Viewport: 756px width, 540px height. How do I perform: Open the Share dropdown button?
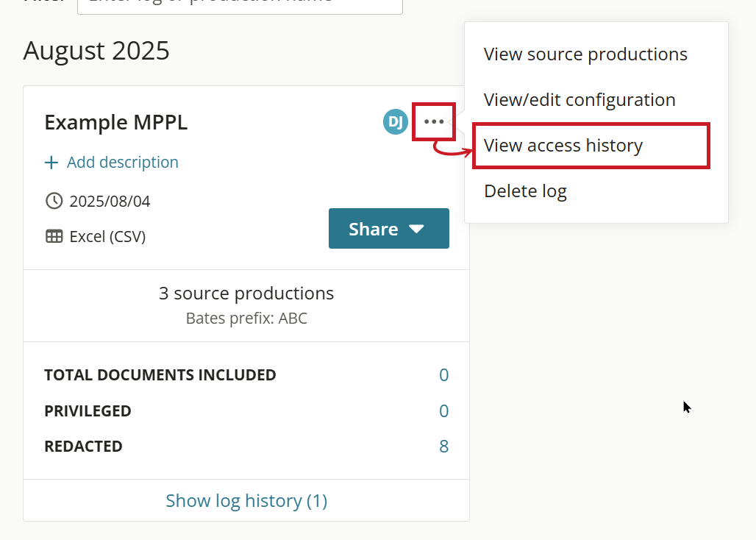[x=388, y=229]
